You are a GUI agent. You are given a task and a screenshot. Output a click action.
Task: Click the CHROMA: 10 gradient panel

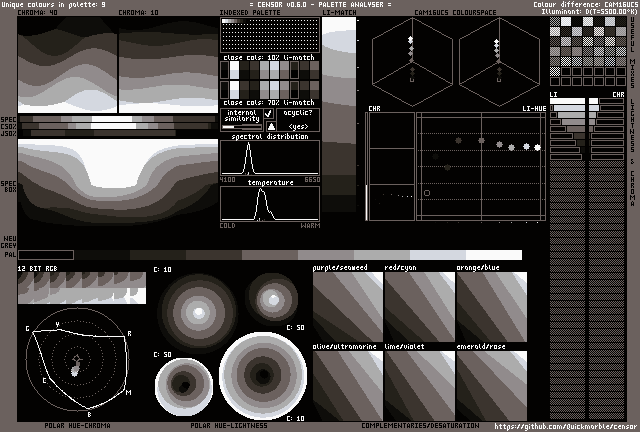[x=168, y=65]
